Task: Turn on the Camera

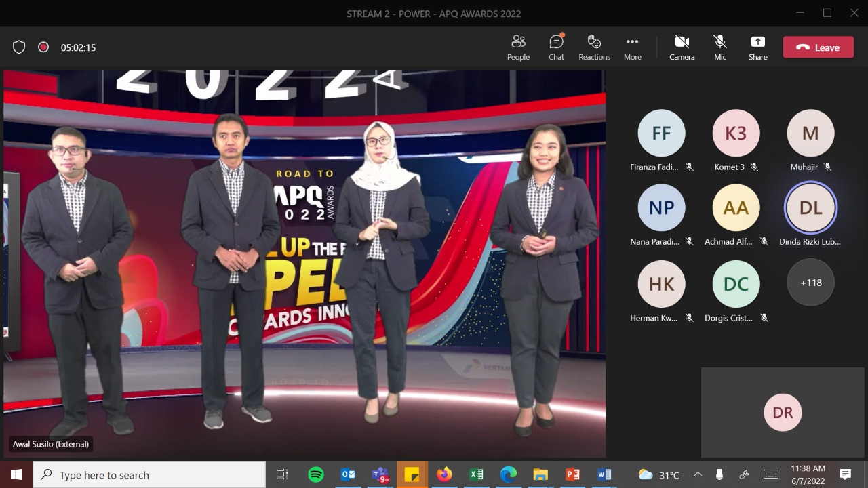Action: point(682,47)
